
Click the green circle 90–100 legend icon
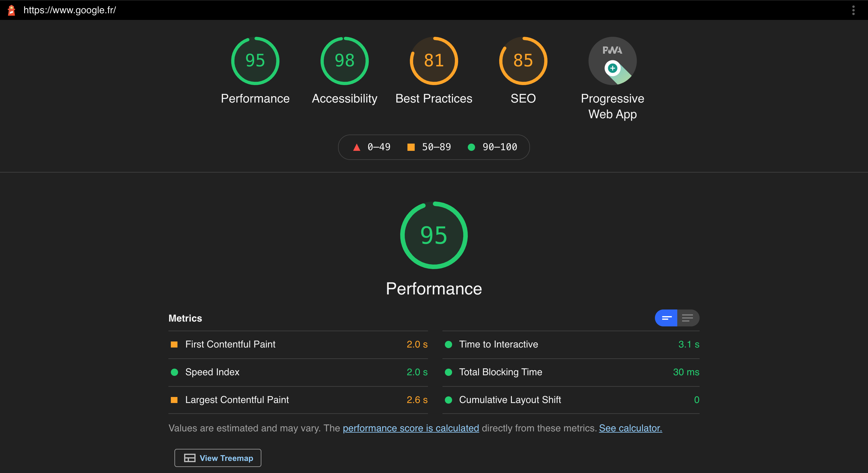point(471,147)
